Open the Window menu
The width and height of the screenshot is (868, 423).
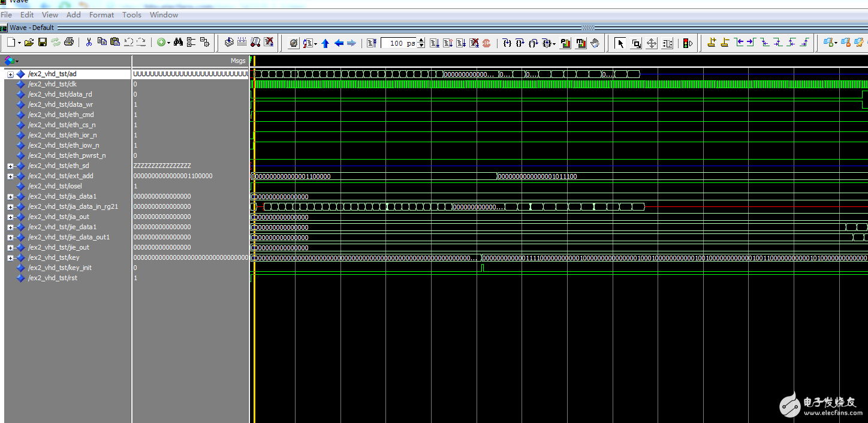[164, 14]
